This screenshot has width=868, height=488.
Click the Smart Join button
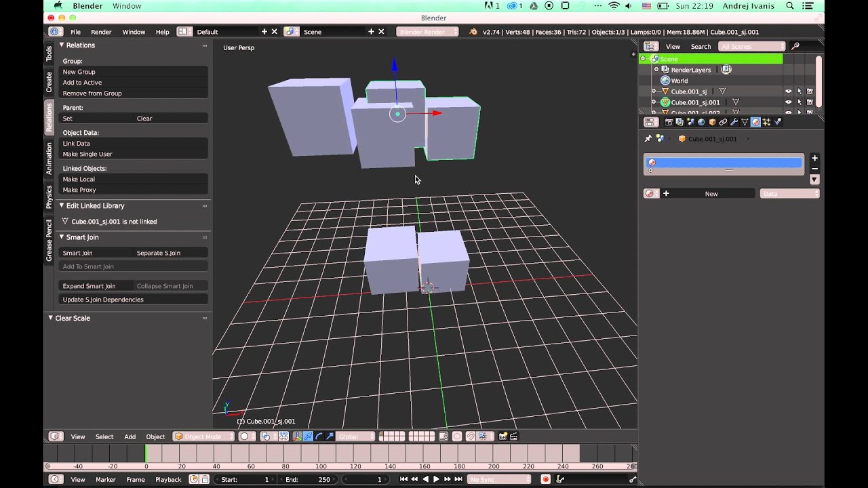(97, 253)
